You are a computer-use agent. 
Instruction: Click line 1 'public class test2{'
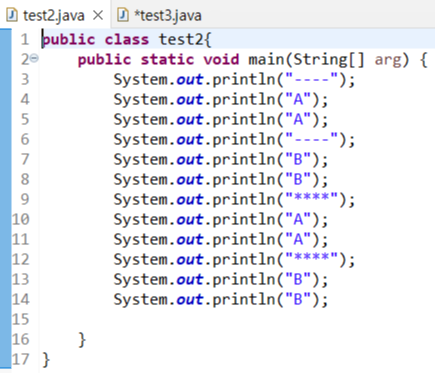click(x=127, y=40)
